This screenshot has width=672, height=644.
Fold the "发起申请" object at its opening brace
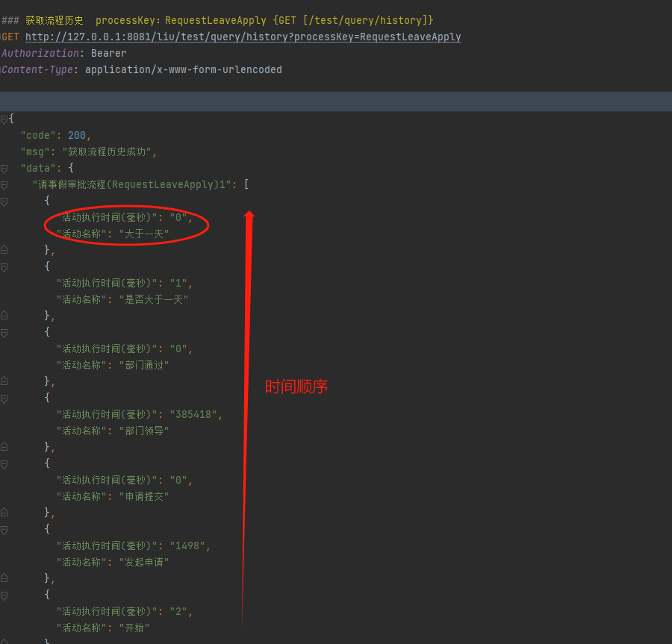[x=4, y=530]
